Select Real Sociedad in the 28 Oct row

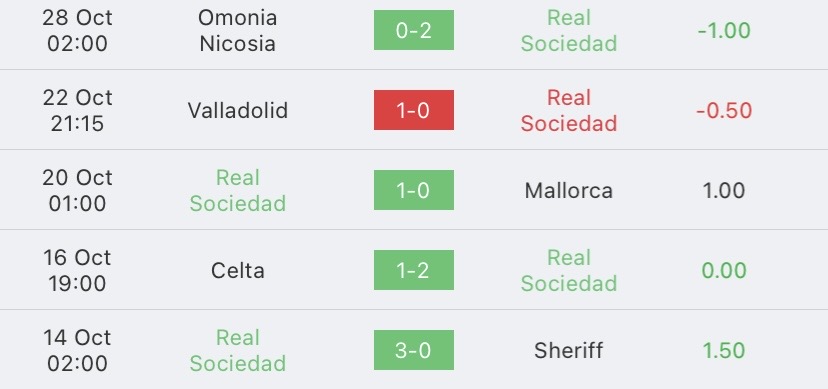tap(569, 30)
